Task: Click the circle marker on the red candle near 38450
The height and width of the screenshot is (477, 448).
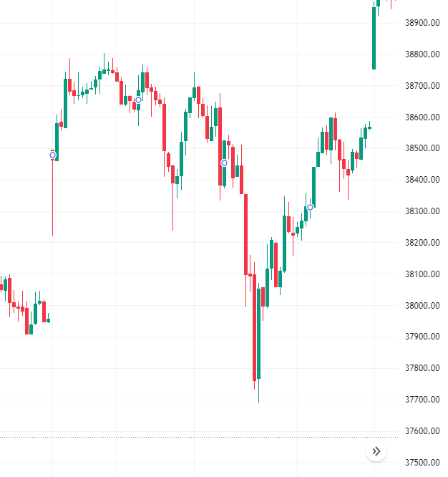Action: pos(224,163)
